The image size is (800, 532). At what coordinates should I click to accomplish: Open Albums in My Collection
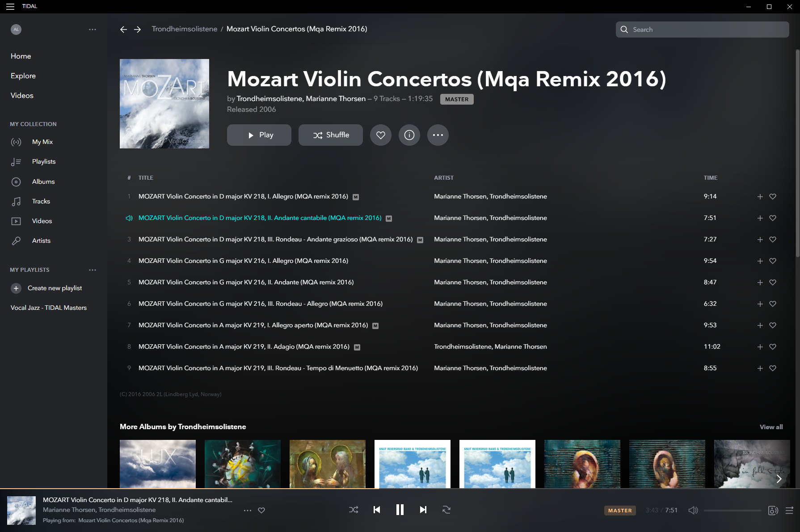43,182
